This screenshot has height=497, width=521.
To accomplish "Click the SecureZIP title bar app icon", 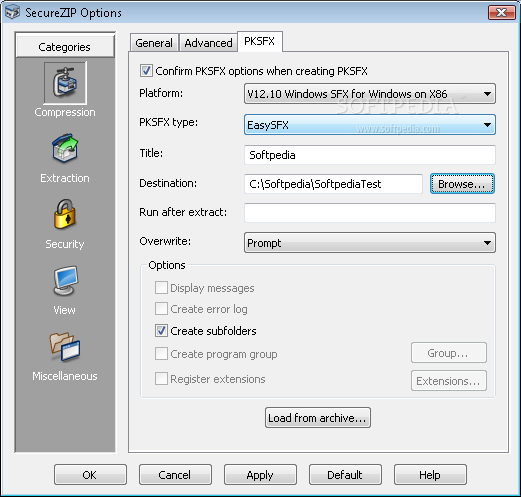I will point(12,13).
